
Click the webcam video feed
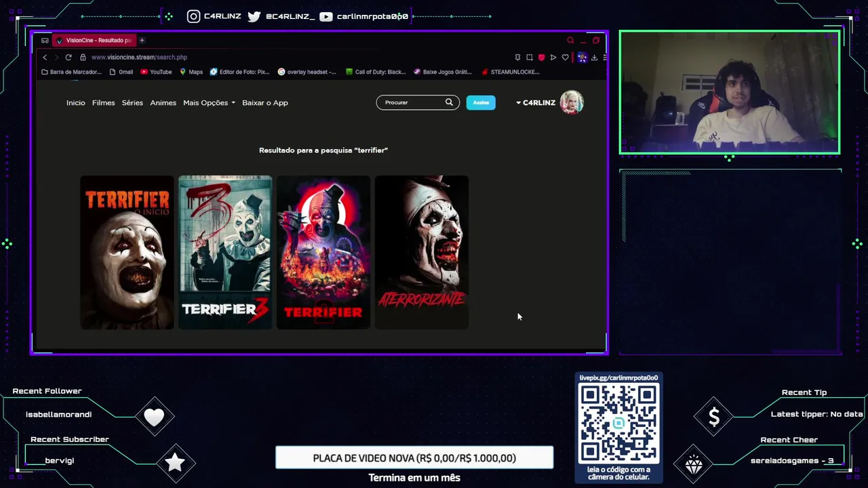pyautogui.click(x=730, y=92)
